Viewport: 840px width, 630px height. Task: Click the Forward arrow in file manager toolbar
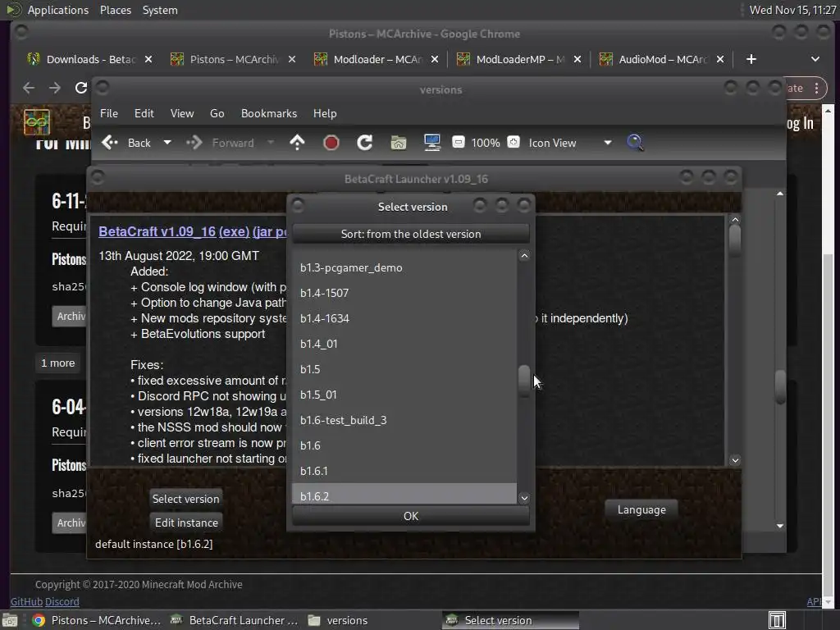pos(194,143)
